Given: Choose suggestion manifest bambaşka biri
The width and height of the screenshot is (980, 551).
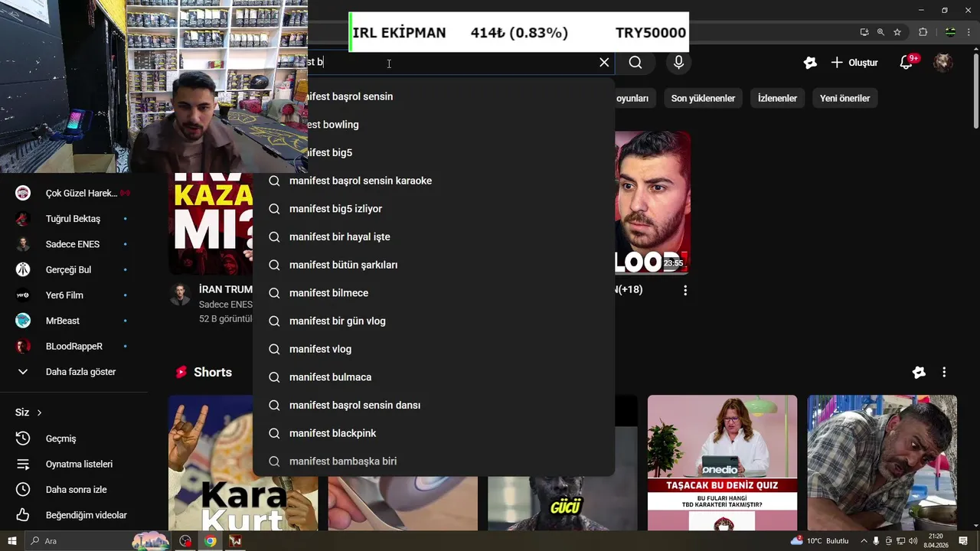Looking at the screenshot, I should coord(434,461).
